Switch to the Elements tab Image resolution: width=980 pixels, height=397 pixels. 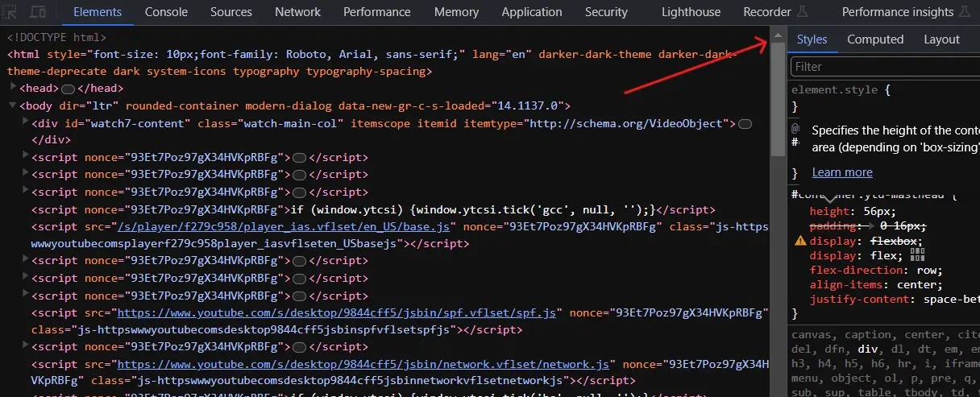click(x=97, y=12)
